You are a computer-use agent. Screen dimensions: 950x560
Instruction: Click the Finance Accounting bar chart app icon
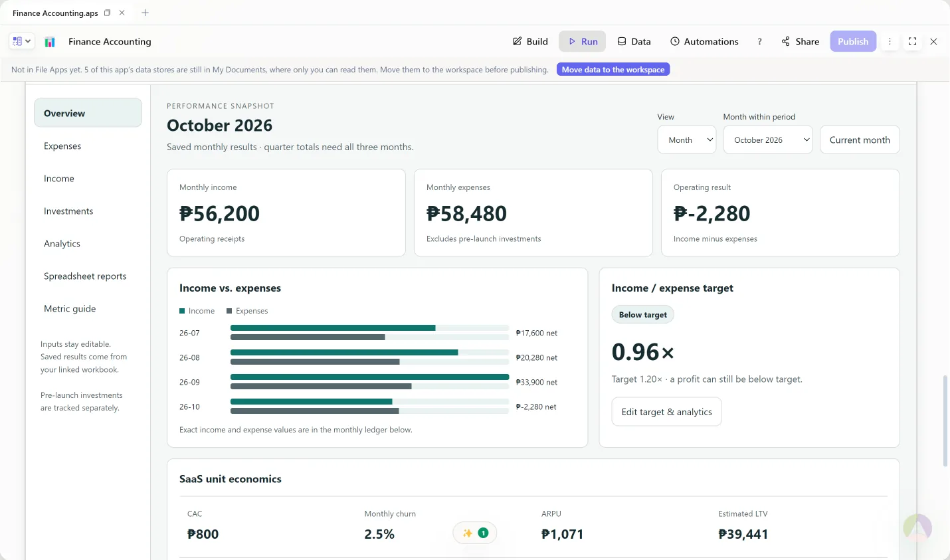(50, 42)
